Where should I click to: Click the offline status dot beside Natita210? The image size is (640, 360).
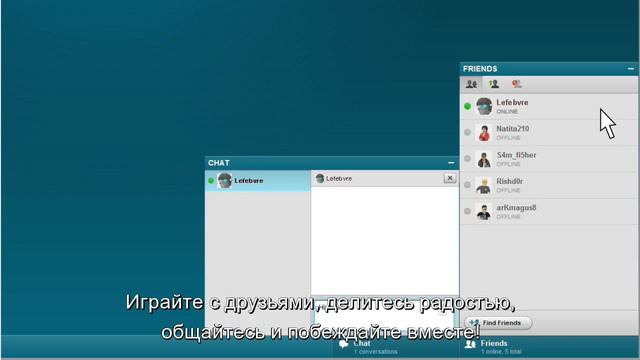[468, 132]
